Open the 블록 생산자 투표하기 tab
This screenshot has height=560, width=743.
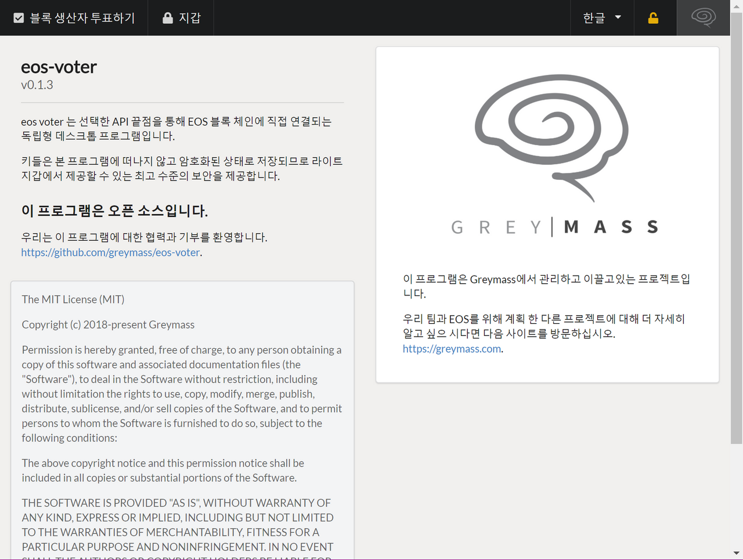[82, 18]
